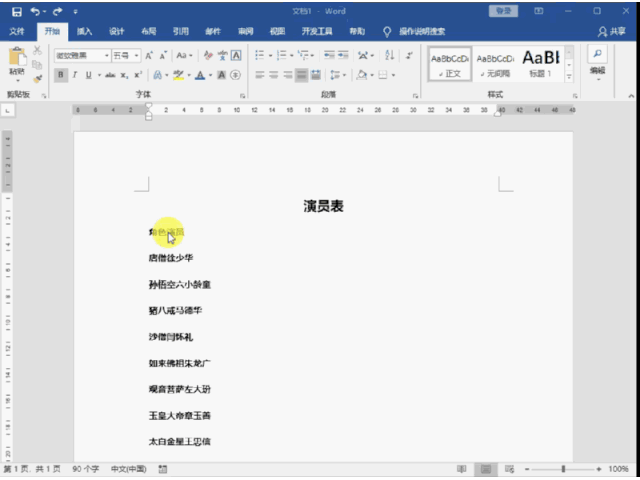Copy selection with copy icon
The width and height of the screenshot is (640, 480).
(x=37, y=64)
